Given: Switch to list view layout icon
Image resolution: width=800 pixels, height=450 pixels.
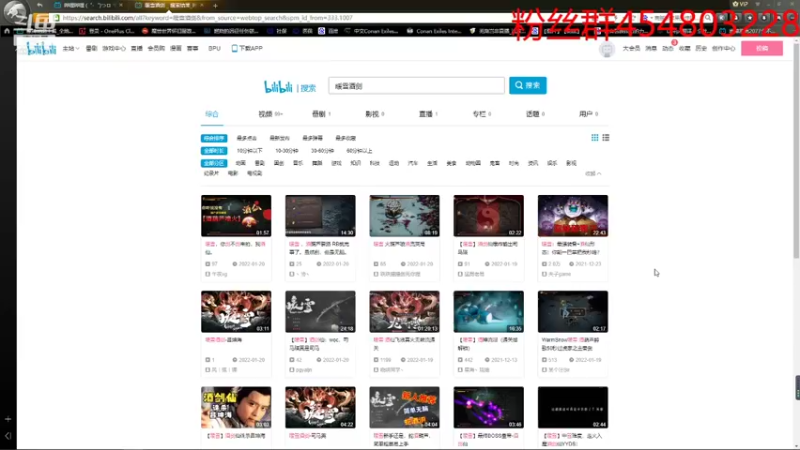Looking at the screenshot, I should [606, 138].
